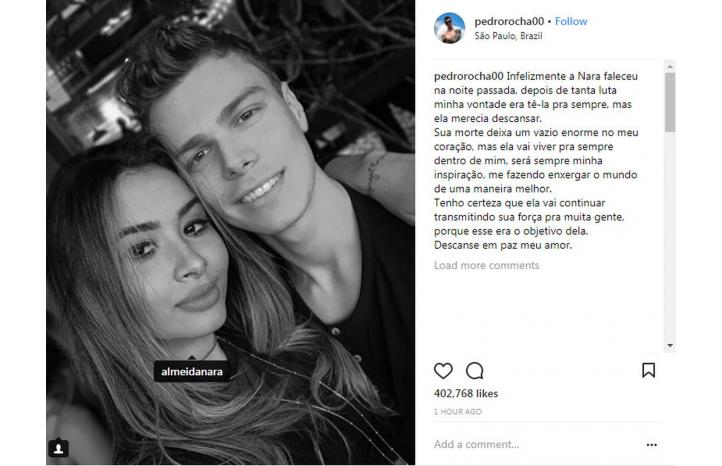Image resolution: width=722 pixels, height=466 pixels.
Task: Click the comments scrollbar thumb
Action: click(670, 102)
